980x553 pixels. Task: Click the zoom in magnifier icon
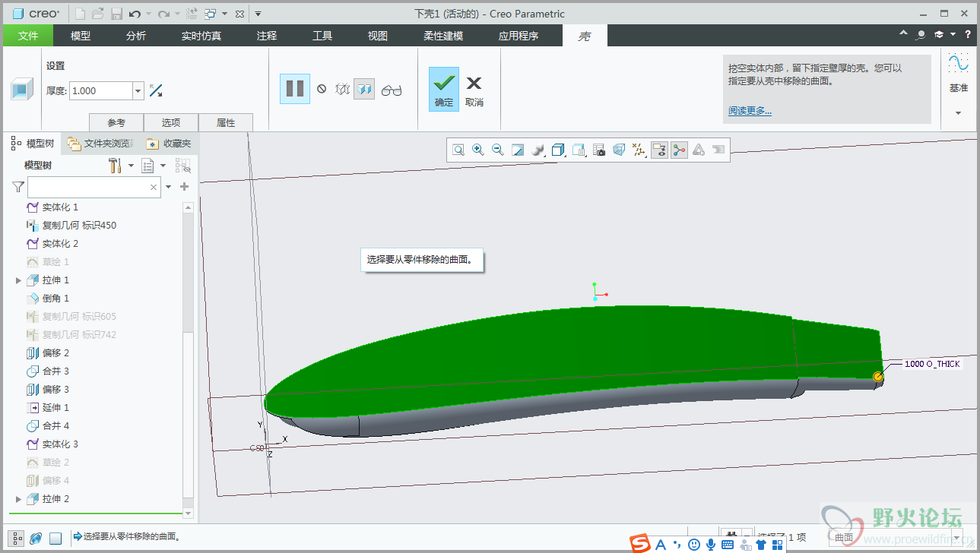tap(478, 150)
